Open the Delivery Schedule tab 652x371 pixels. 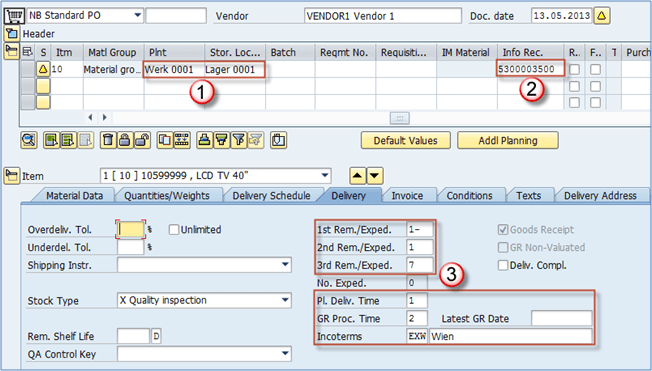[x=271, y=195]
